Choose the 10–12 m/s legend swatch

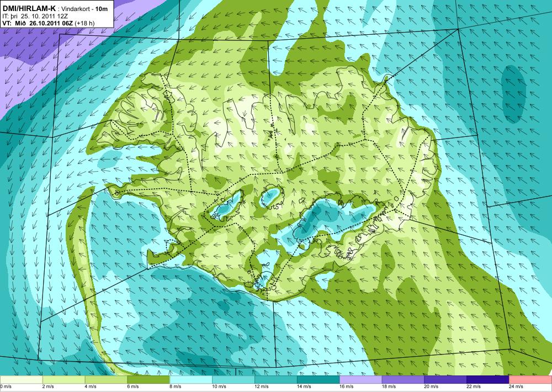pos(233,380)
